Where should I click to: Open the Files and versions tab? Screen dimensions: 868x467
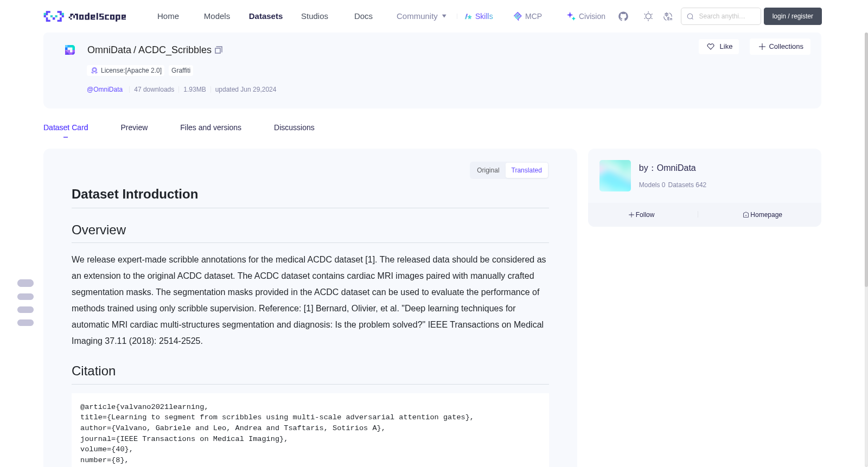tap(210, 127)
